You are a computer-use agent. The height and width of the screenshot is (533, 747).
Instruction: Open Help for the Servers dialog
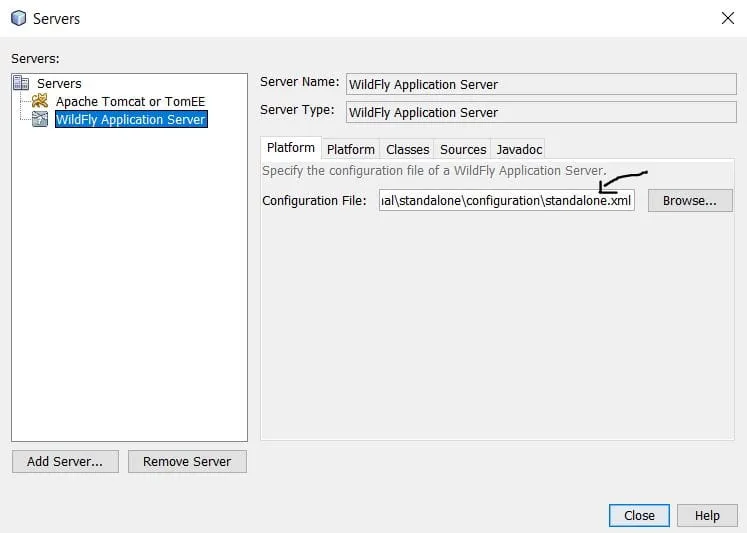[707, 515]
